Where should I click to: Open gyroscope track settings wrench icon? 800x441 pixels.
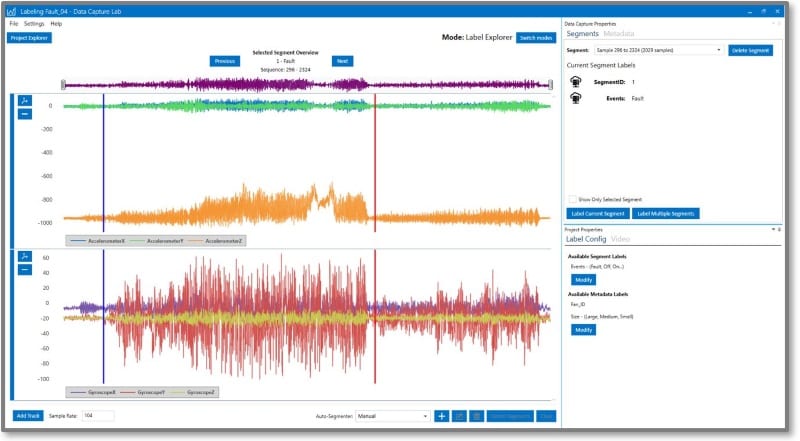click(25, 256)
